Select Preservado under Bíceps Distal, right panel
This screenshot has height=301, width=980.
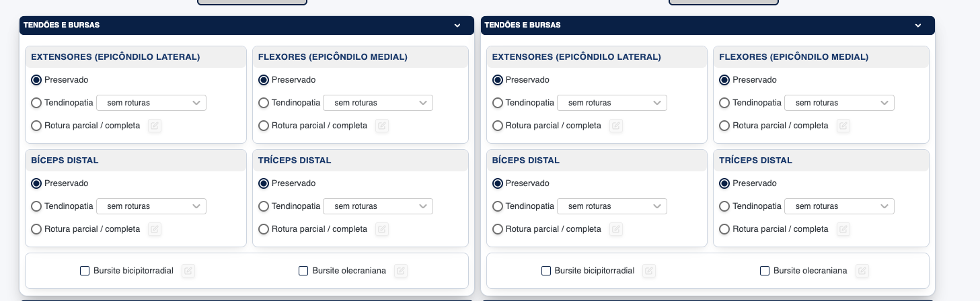tap(498, 183)
